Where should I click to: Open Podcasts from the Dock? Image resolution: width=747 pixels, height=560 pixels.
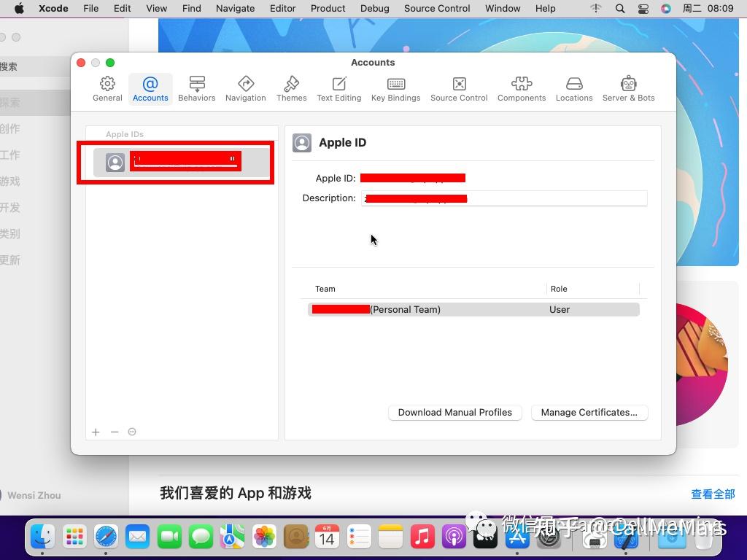pyautogui.click(x=454, y=537)
